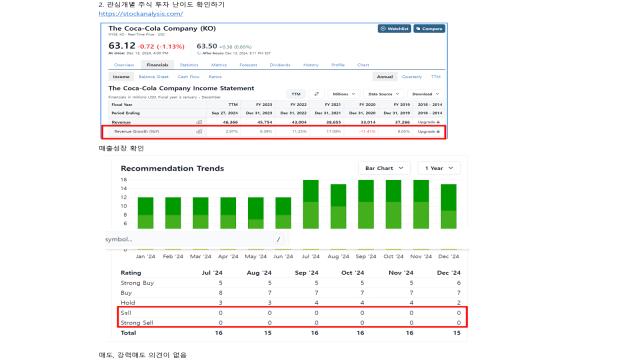Select the Quarterly period option
Screen dimensions: 640x360
[412, 77]
